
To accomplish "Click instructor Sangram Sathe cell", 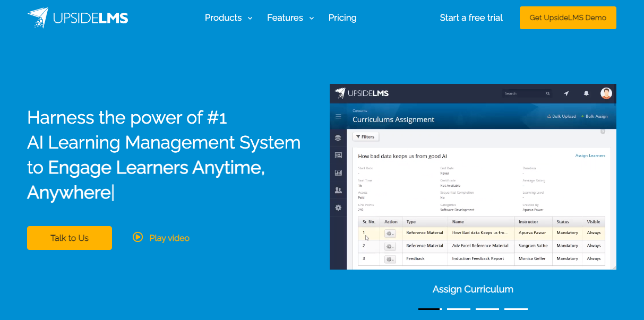I will tap(533, 246).
